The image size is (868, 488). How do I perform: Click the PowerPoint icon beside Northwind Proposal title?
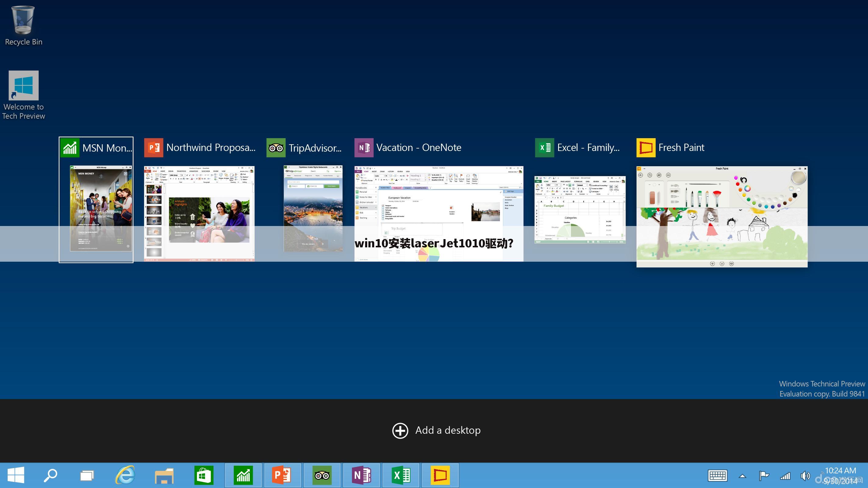tap(154, 148)
